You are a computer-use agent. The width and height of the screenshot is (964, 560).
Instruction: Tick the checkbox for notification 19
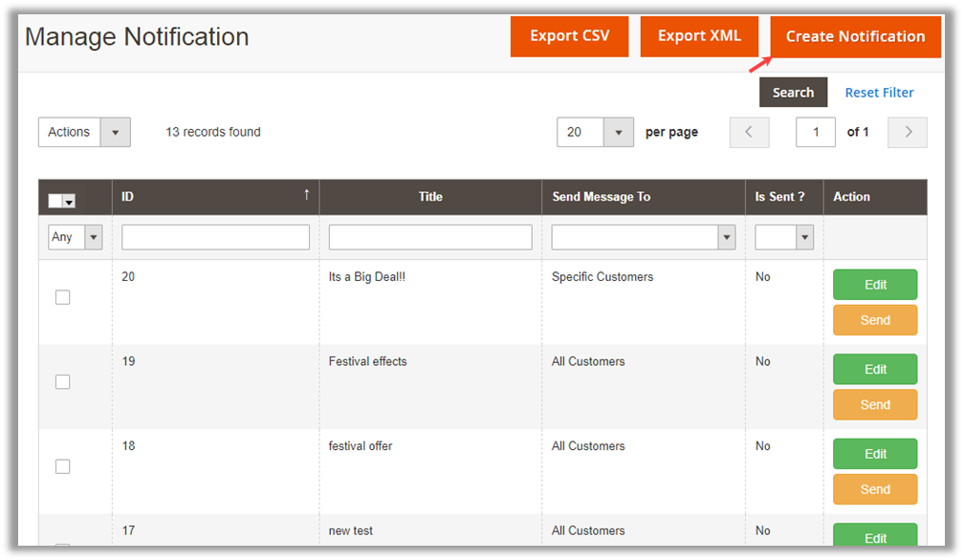click(x=62, y=382)
